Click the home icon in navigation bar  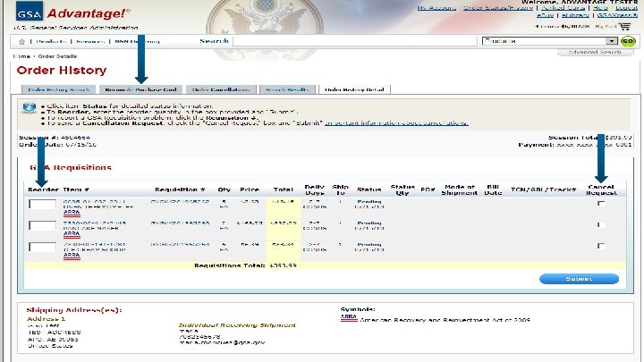[21, 41]
